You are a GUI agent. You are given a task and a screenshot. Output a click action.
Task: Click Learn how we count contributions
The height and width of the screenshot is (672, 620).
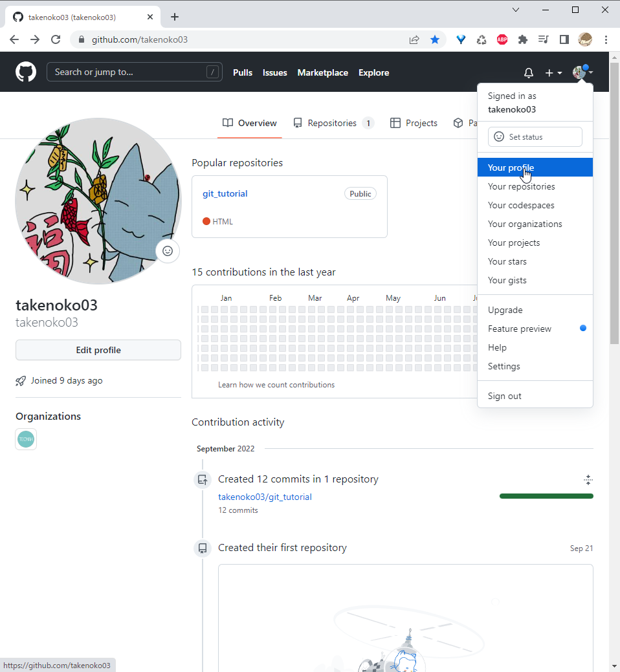276,385
